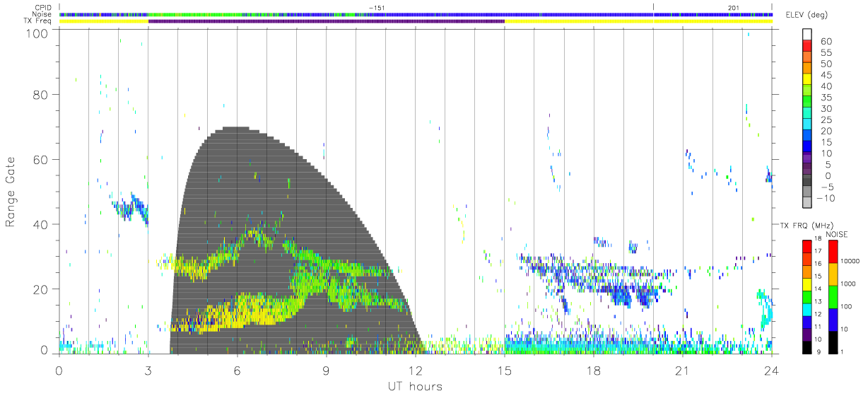Click the 'Range Gate' y-axis title

click(x=11, y=192)
